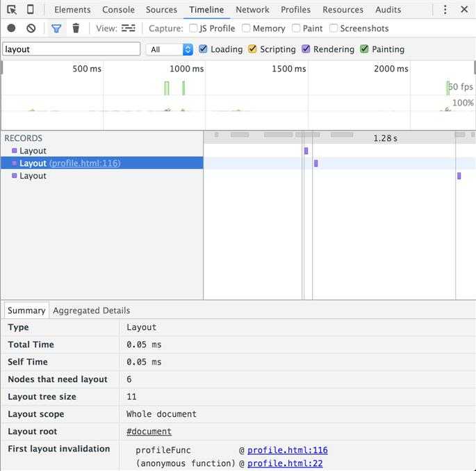The image size is (476, 471).
Task: Select the Timeline tab
Action: point(207,10)
